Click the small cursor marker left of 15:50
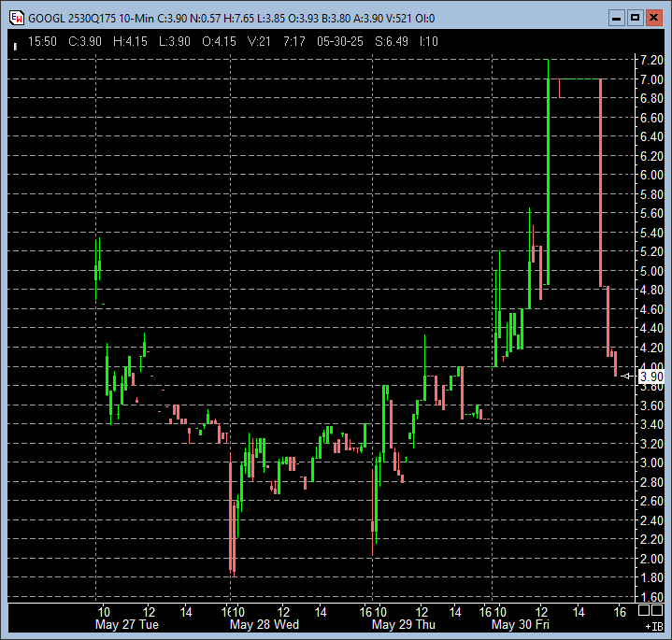This screenshot has height=640, width=672. coord(16,47)
